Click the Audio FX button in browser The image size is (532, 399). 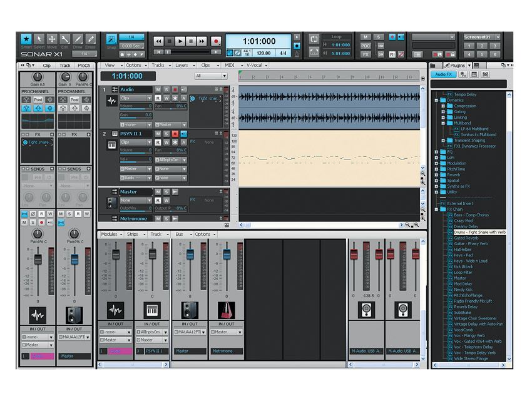coord(444,74)
